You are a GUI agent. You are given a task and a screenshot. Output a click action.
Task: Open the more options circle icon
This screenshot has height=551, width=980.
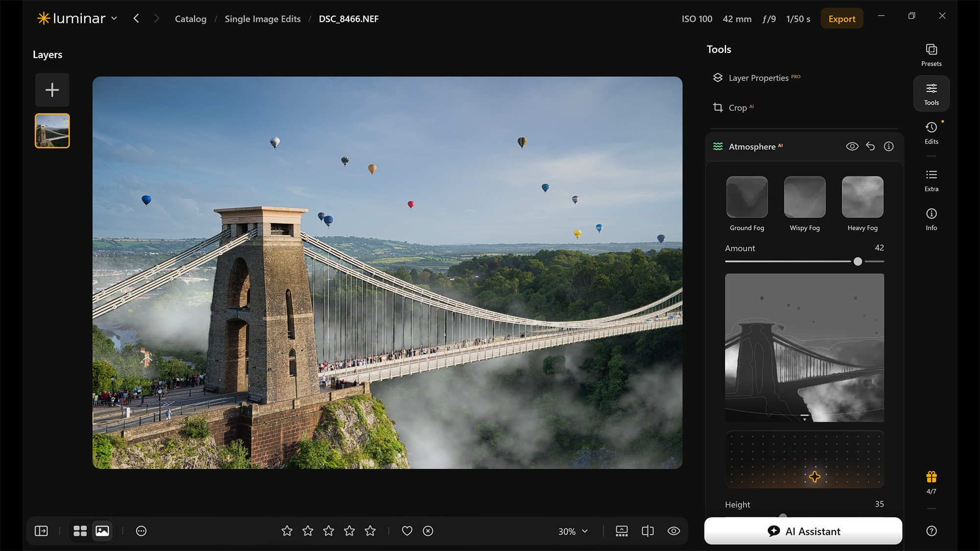pyautogui.click(x=141, y=531)
